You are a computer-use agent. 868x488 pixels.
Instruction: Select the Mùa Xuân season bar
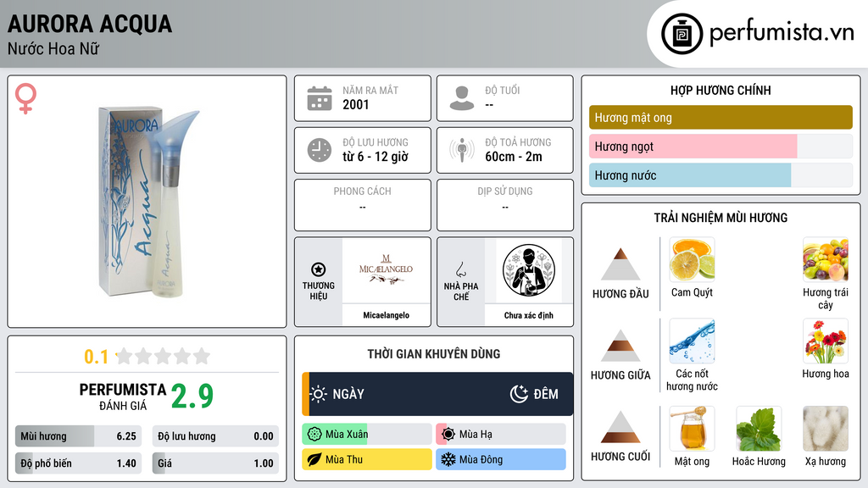[x=366, y=435]
